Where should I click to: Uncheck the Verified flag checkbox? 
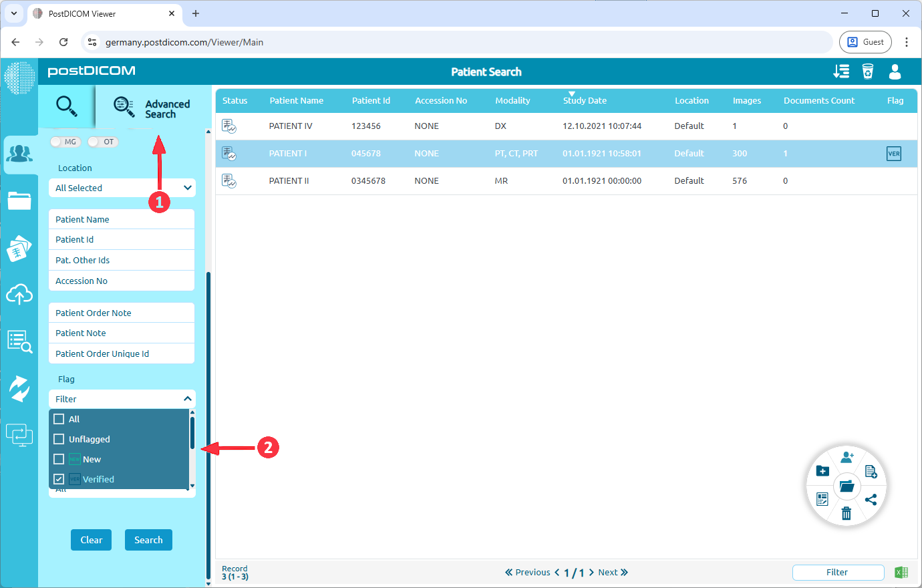pos(59,479)
